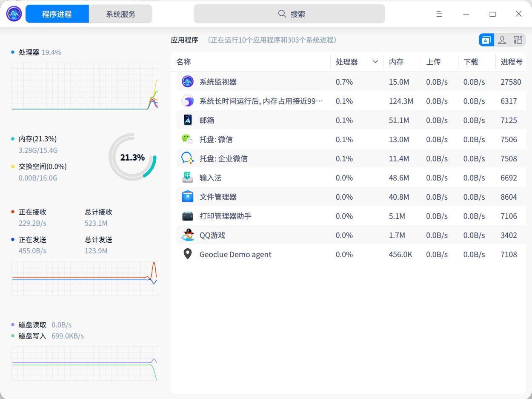Click the disk read/write graph
Screen dimensions: 532x399
(x=85, y=363)
